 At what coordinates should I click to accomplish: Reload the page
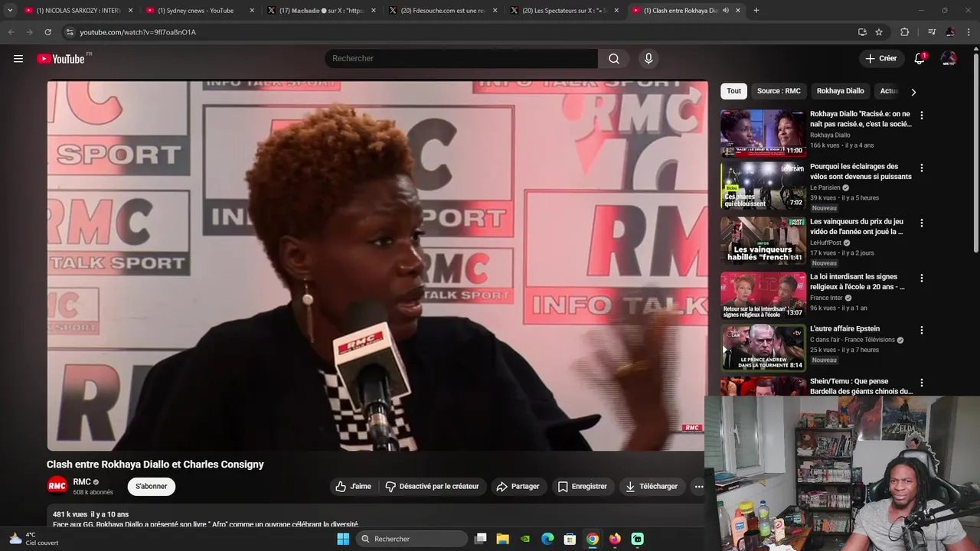tap(47, 32)
